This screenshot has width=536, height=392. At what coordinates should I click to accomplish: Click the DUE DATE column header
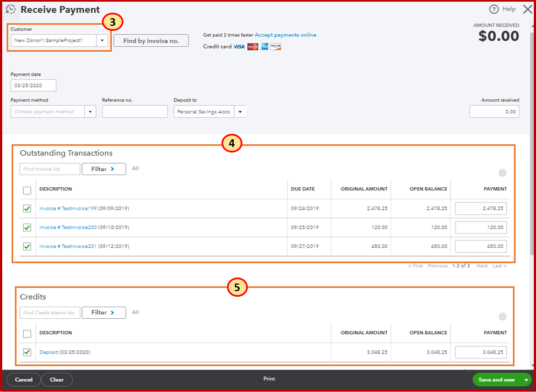pyautogui.click(x=303, y=189)
